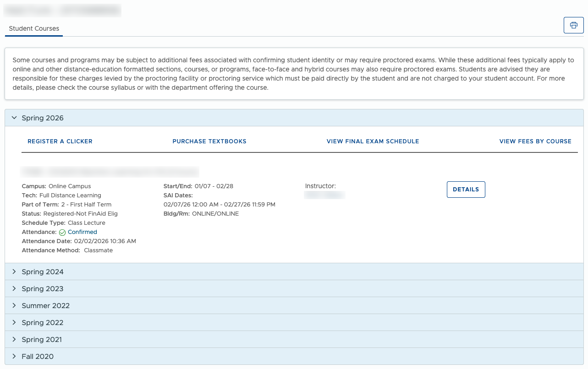588x369 pixels.
Task: Click the down chevron beside Spring 2026
Action: pyautogui.click(x=14, y=118)
